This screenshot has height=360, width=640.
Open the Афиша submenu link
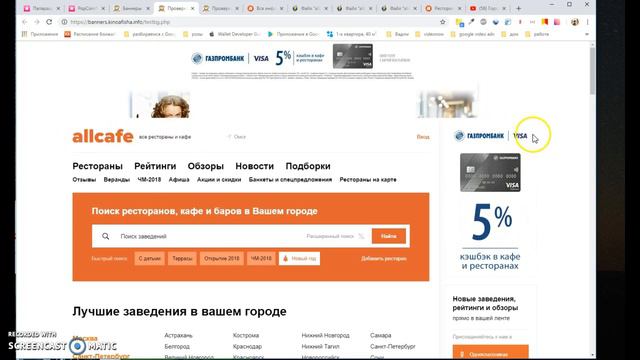point(179,180)
